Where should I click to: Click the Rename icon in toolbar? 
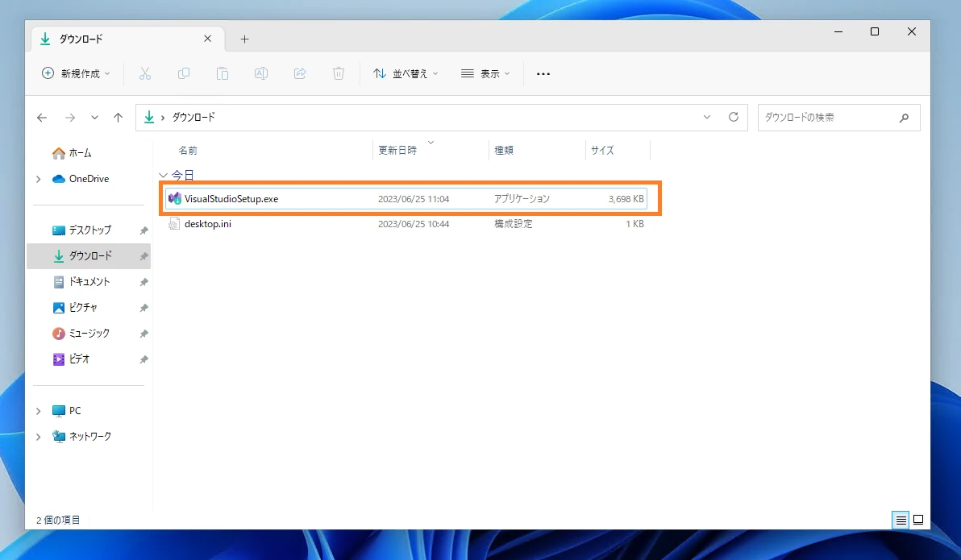(x=261, y=73)
